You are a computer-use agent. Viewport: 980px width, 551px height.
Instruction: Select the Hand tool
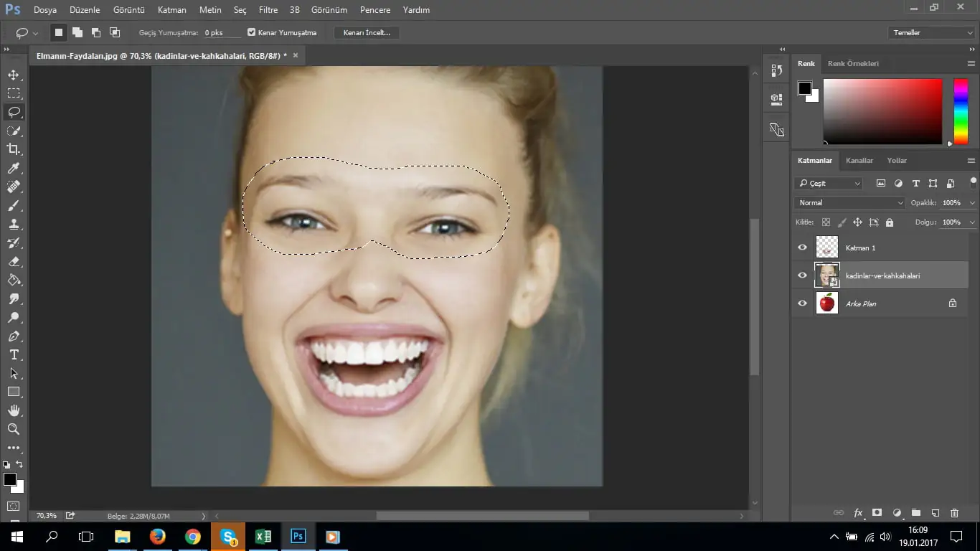[x=14, y=410]
